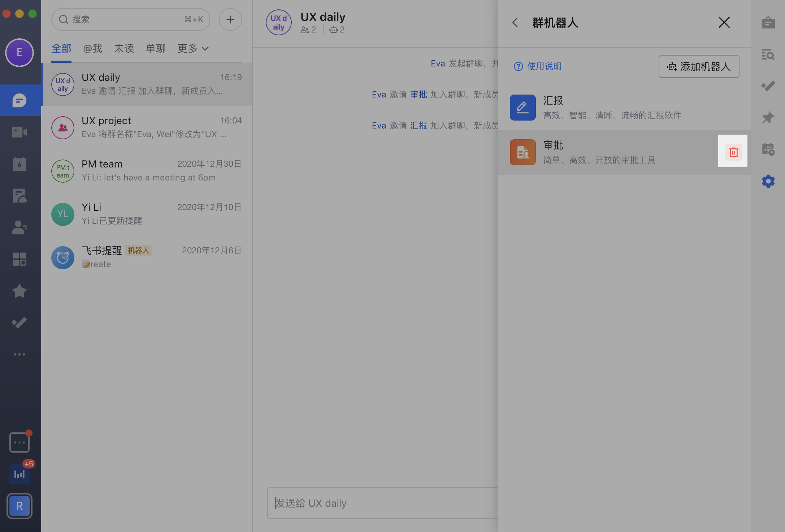The image size is (785, 532).
Task: Open Contacts in the left sidebar
Action: click(x=19, y=228)
